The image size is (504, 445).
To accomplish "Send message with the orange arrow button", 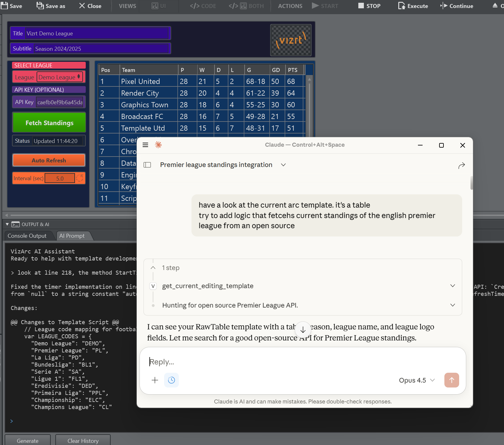I will click(451, 380).
